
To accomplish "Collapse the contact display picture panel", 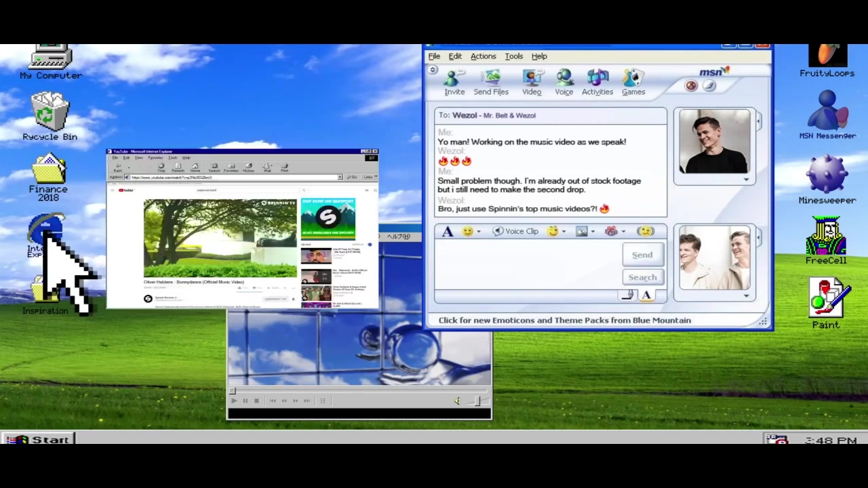I will tap(758, 122).
